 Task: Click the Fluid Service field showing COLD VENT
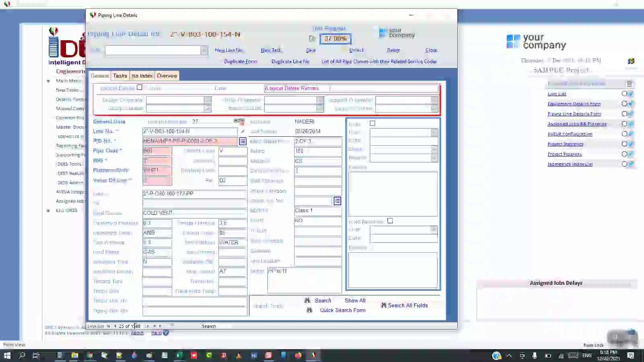194,213
